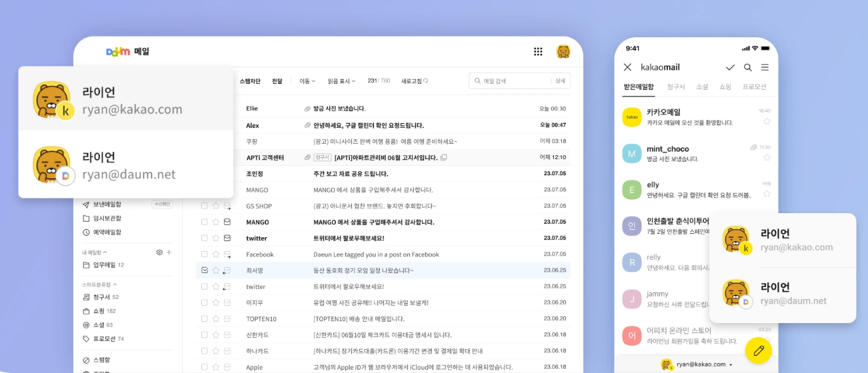Click the settings gear beside 내 메일함
The width and height of the screenshot is (868, 373).
[x=159, y=252]
